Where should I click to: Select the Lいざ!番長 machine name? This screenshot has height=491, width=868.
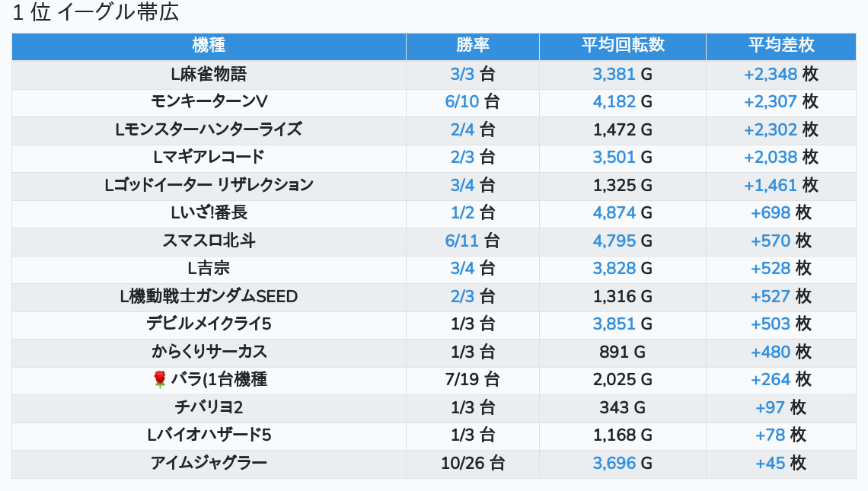[x=209, y=213]
